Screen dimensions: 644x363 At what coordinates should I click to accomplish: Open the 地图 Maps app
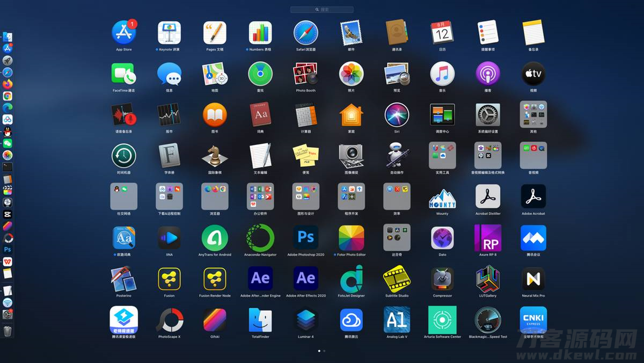pyautogui.click(x=215, y=74)
